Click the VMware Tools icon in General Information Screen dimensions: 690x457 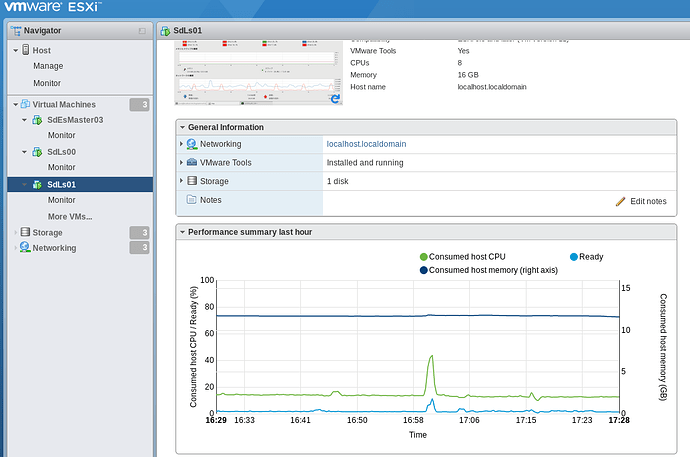pyautogui.click(x=192, y=162)
